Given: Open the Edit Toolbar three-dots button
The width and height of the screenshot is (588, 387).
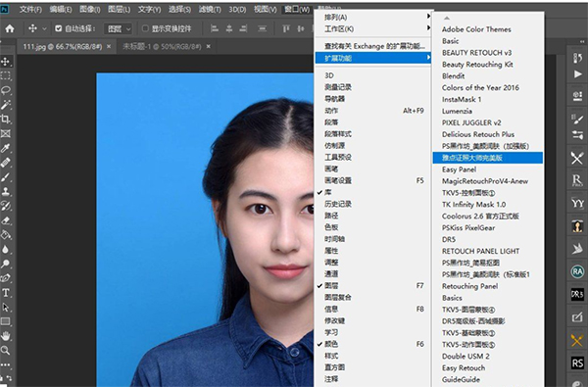Looking at the screenshot, I should pos(6,364).
